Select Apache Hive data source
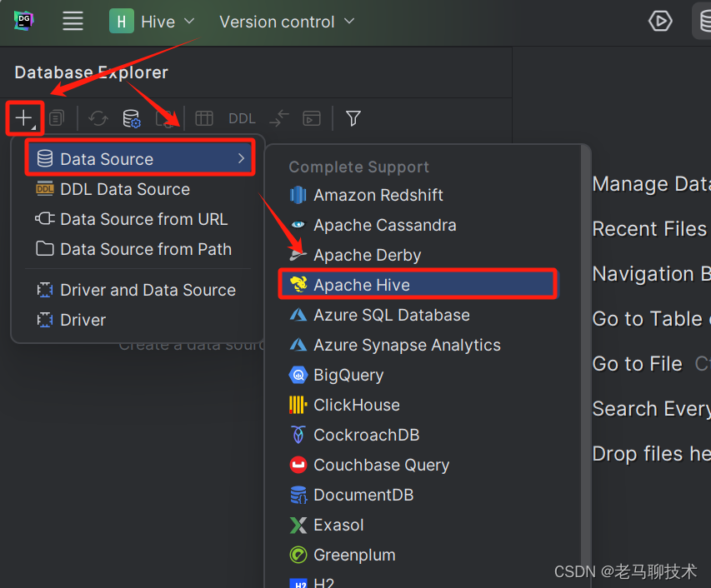Viewport: 711px width, 588px height. click(418, 285)
